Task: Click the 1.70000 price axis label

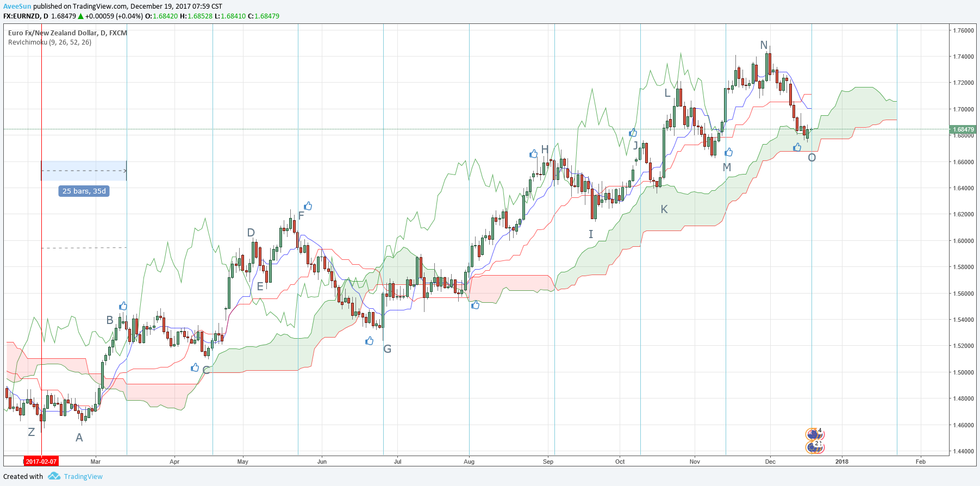Action: click(963, 109)
